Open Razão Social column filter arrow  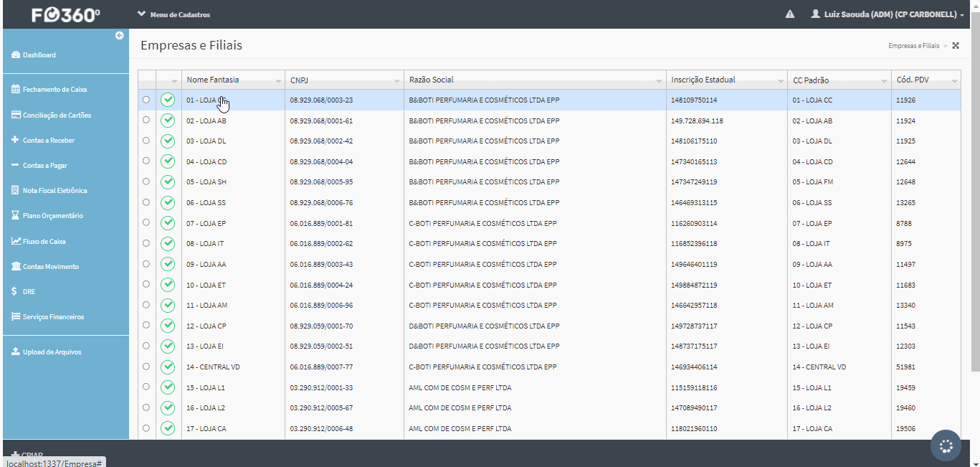pyautogui.click(x=660, y=80)
